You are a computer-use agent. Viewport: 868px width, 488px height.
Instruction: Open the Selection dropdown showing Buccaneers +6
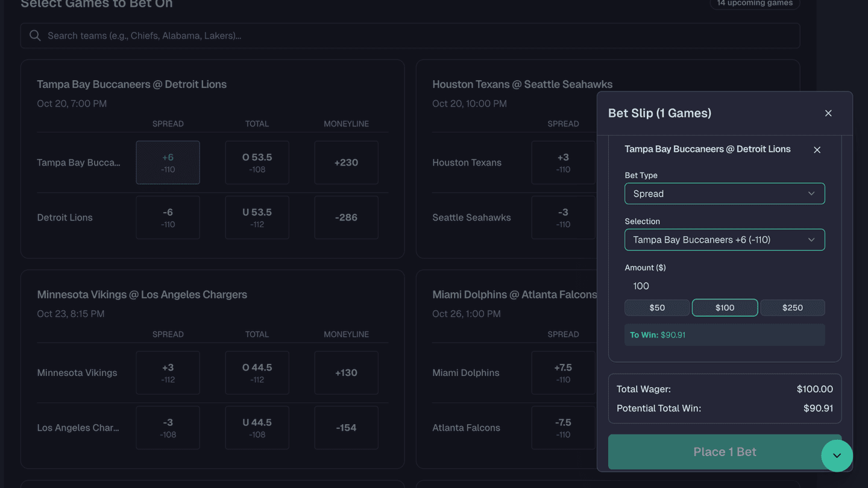(725, 239)
